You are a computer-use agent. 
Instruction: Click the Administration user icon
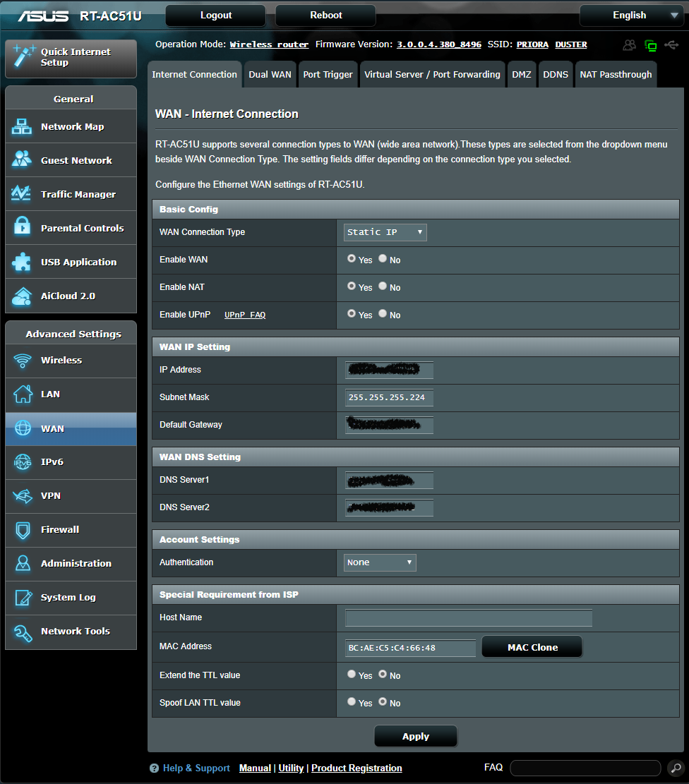tap(23, 564)
